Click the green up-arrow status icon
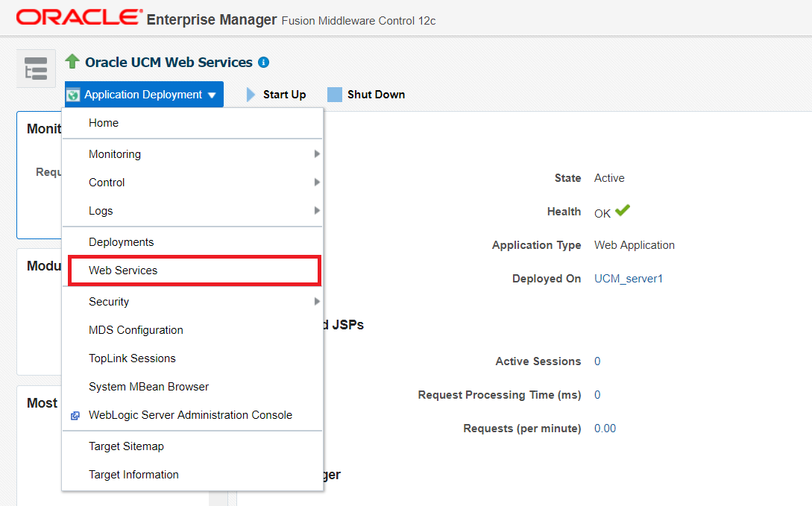812x506 pixels. 72,62
